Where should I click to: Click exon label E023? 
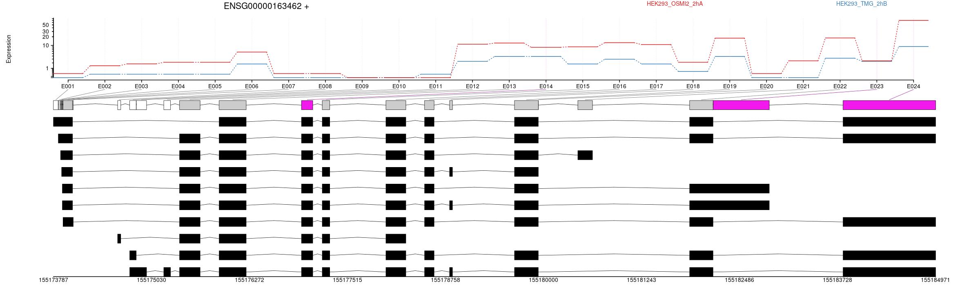click(877, 86)
